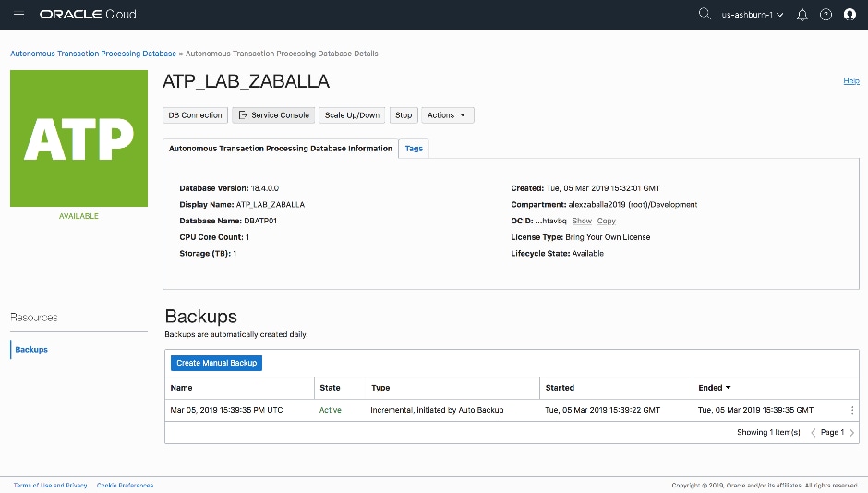Click the Scale Up/Down button
This screenshot has height=493, width=868.
point(352,115)
